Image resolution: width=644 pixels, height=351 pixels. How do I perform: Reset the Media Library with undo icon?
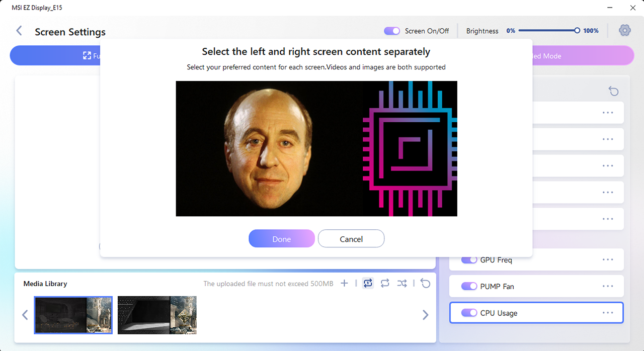pyautogui.click(x=426, y=283)
